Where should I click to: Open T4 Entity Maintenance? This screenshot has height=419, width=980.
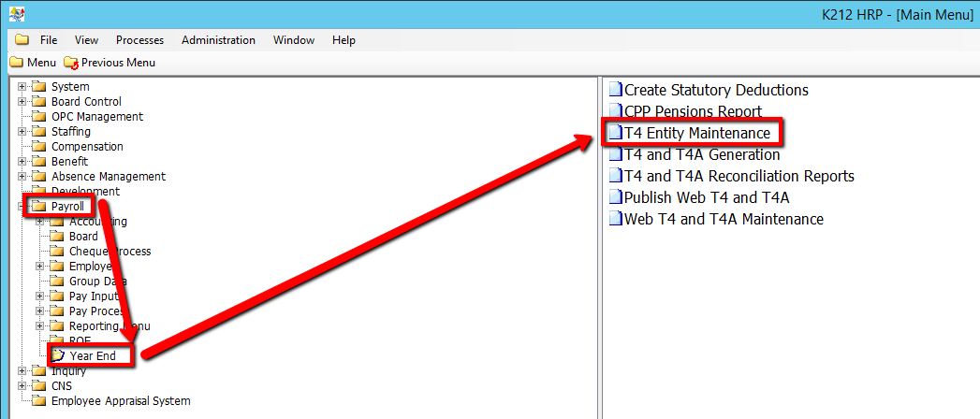[697, 134]
